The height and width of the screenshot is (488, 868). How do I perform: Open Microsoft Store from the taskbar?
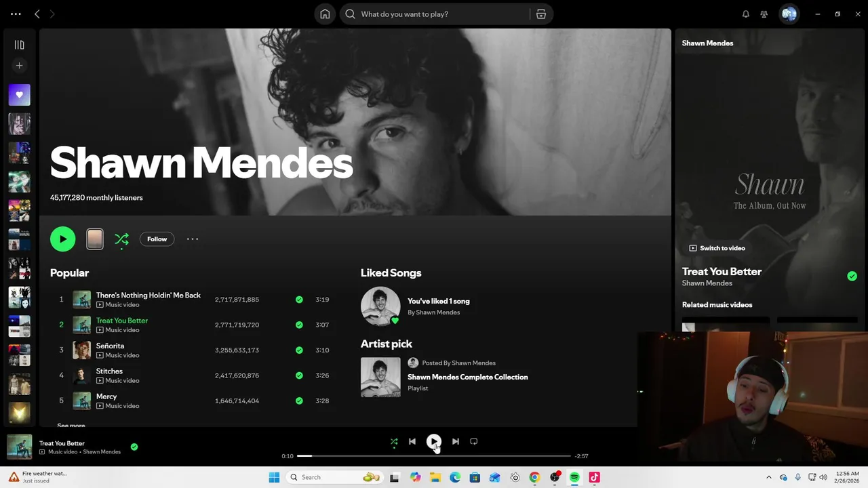(475, 477)
